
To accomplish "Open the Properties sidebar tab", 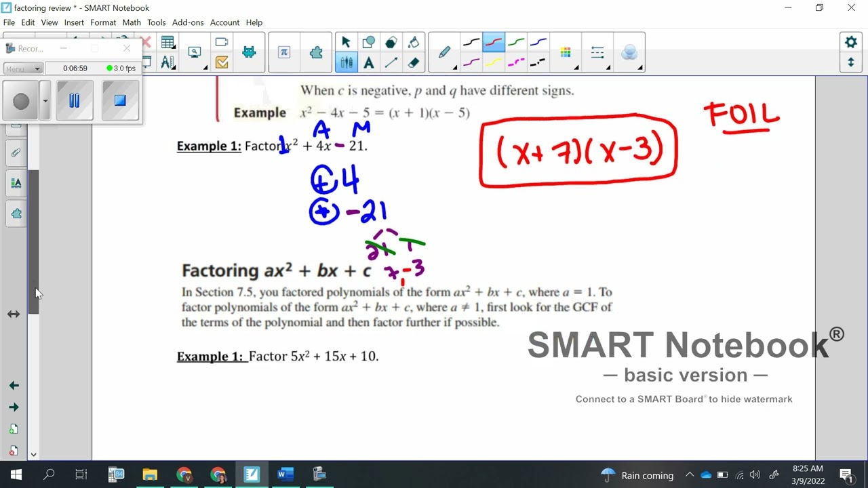I will pos(16,183).
